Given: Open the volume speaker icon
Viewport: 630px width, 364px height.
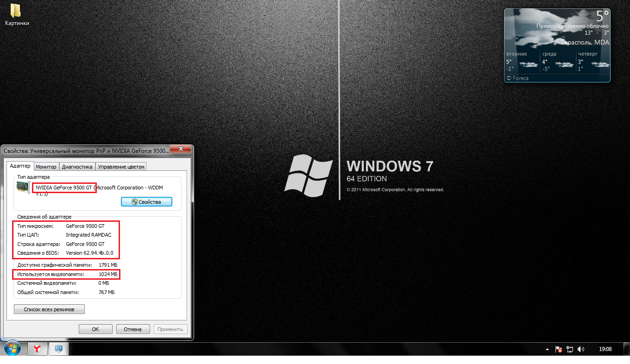Looking at the screenshot, I should (581, 349).
